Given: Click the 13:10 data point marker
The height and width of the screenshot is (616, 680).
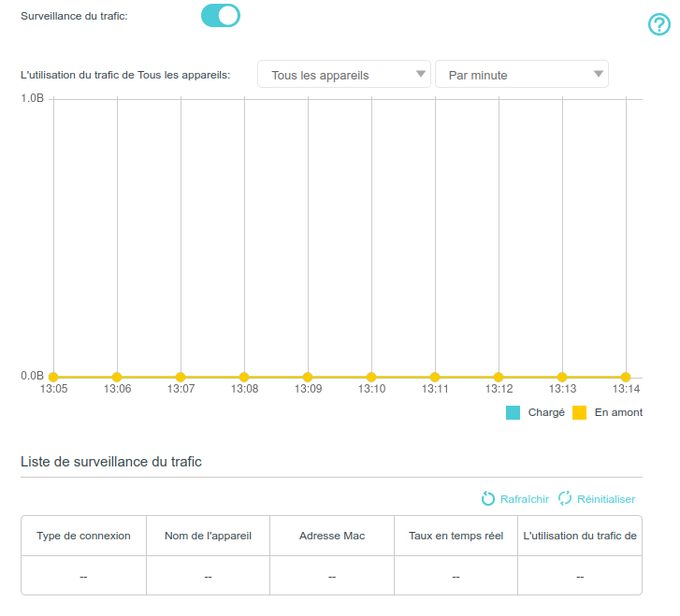Looking at the screenshot, I should 371,377.
